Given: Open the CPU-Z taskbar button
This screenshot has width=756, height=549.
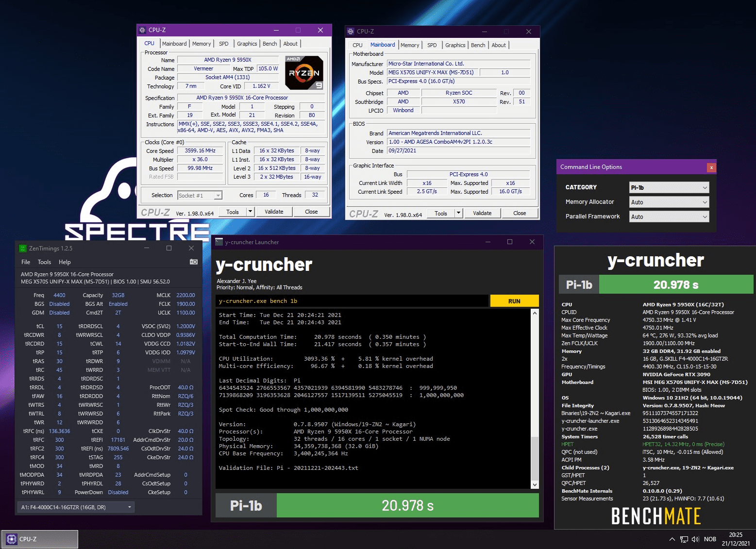Looking at the screenshot, I should [x=39, y=539].
